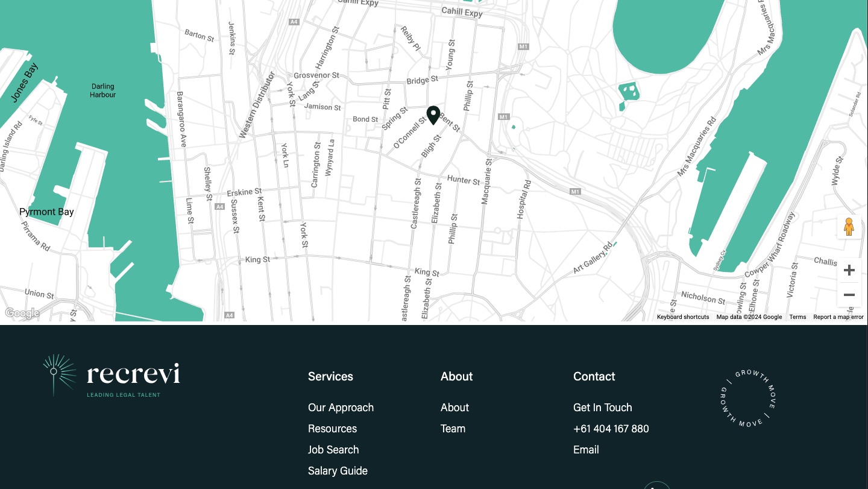Click the Growth Move circular badge
The image size is (868, 489).
748,398
